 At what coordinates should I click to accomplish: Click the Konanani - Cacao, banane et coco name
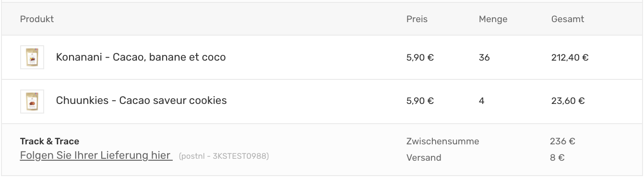(141, 57)
